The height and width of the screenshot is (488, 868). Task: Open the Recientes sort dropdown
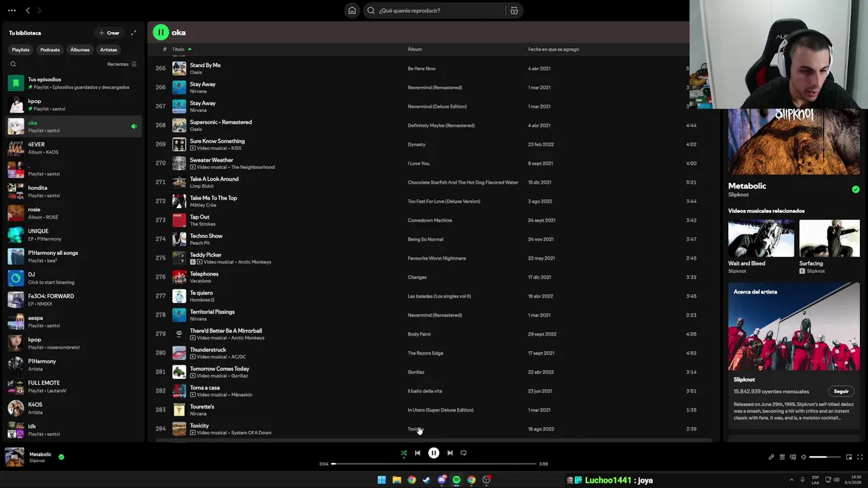coord(122,64)
